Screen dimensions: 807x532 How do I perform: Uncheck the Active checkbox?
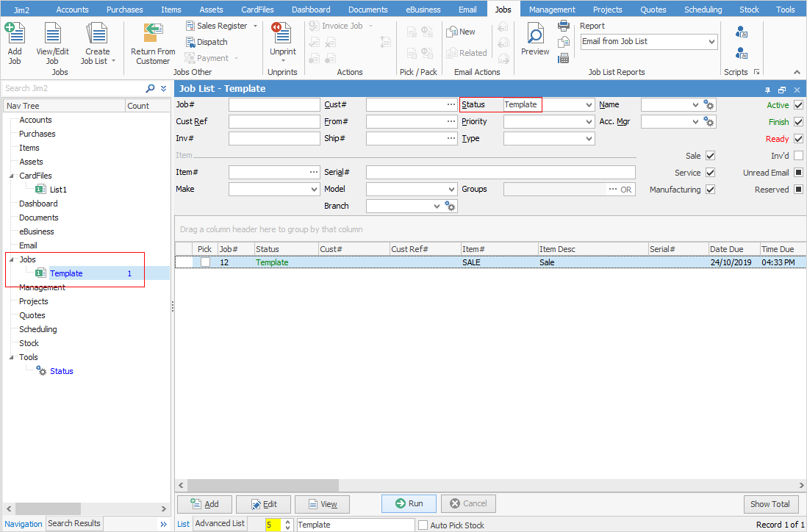[798, 105]
